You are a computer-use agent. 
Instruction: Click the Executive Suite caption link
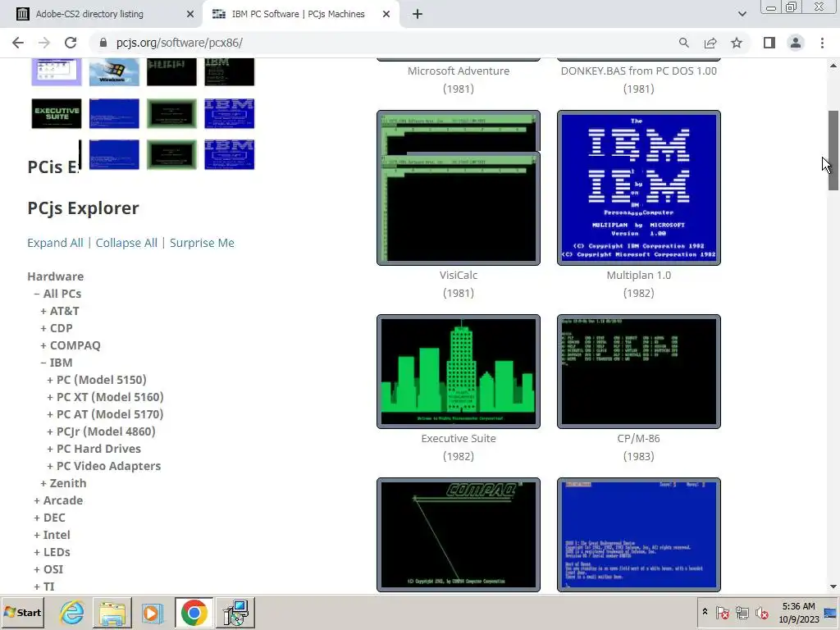[459, 438]
